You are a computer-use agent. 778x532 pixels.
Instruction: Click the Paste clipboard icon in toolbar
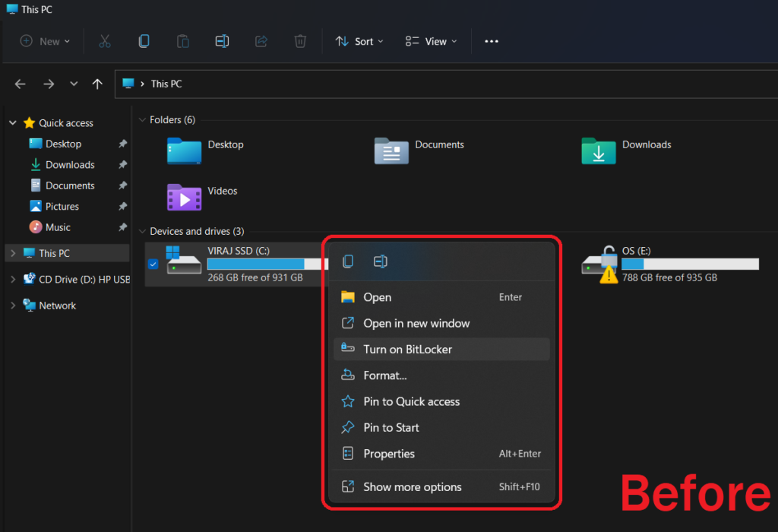[x=182, y=41]
